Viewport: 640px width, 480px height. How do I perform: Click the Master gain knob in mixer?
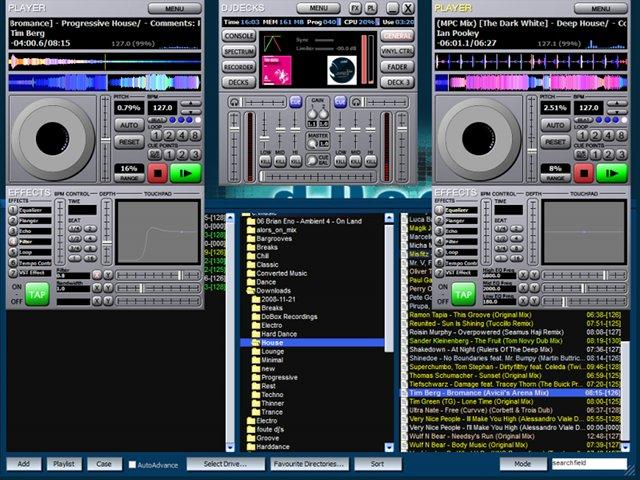point(312,143)
